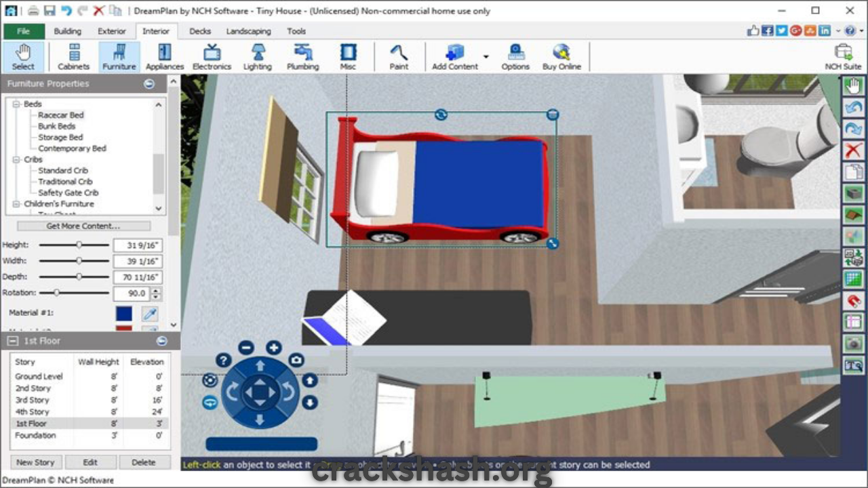Switch to the Landscaping tab

coord(248,31)
